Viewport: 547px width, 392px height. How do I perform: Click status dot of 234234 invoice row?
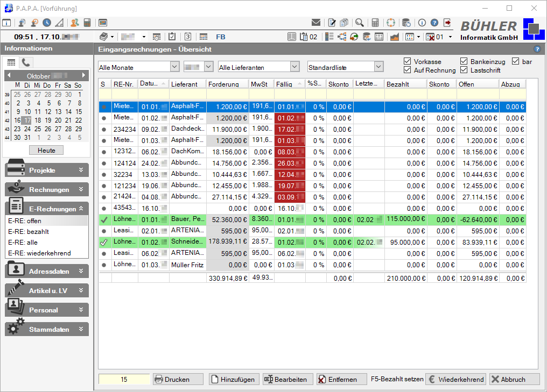click(104, 130)
